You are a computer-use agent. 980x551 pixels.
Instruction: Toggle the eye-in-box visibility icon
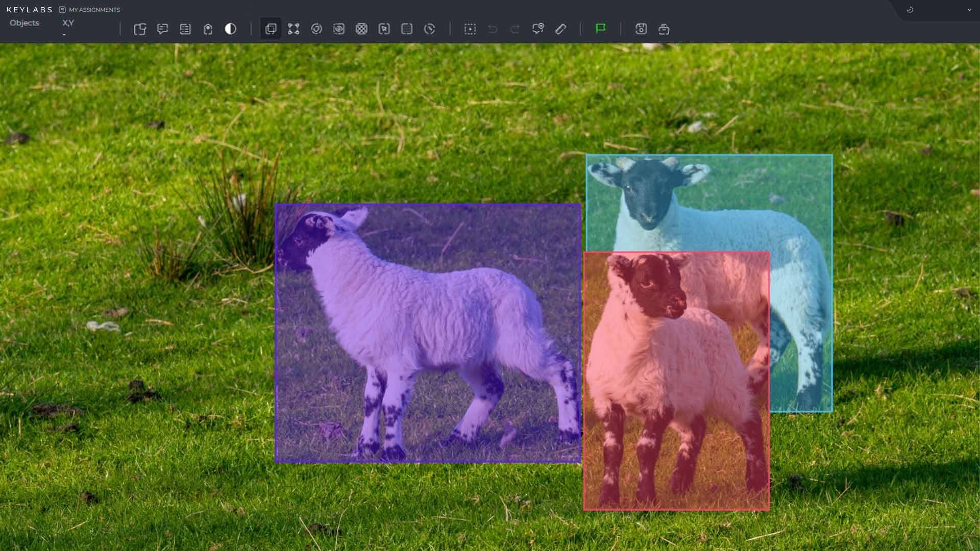pyautogui.click(x=339, y=29)
